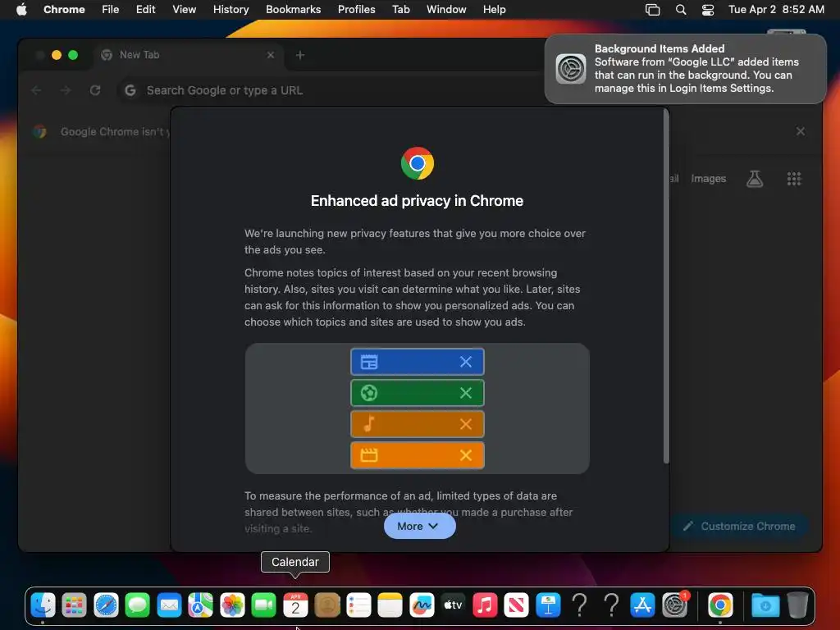The height and width of the screenshot is (630, 840).
Task: Open Keynote app in the dock
Action: click(x=548, y=605)
